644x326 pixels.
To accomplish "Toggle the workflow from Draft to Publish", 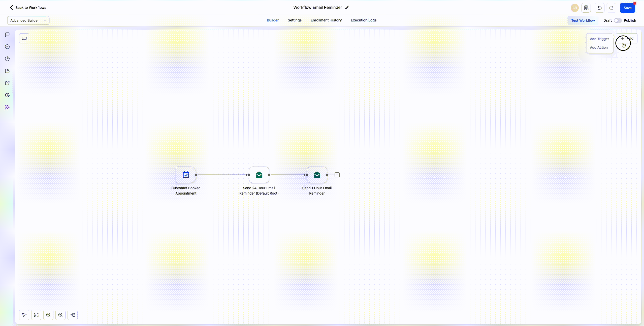I will 617,20.
